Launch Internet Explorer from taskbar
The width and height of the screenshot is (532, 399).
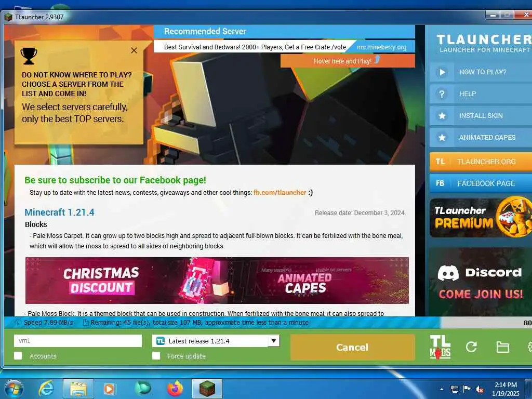point(46,389)
